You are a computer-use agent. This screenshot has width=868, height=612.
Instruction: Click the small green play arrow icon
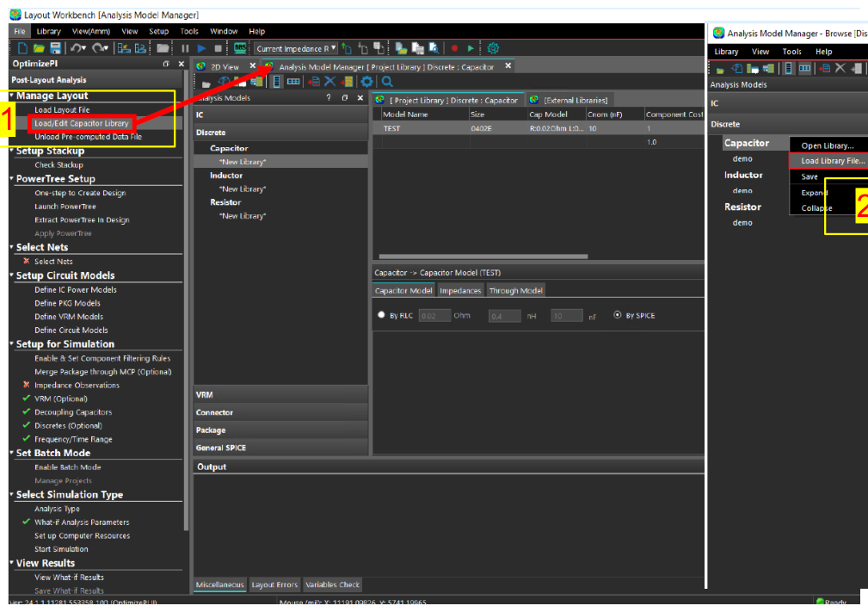[x=471, y=49]
